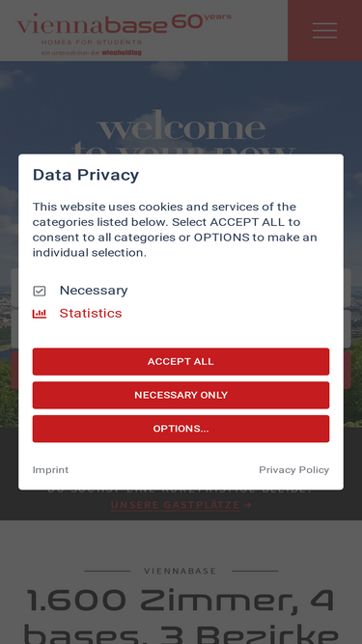The height and width of the screenshot is (644, 362).
Task: Click the wienholding company logo text
Action: (x=122, y=52)
